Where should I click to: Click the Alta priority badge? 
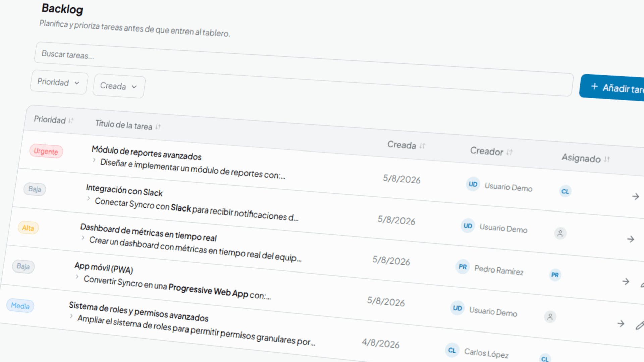coord(28,228)
